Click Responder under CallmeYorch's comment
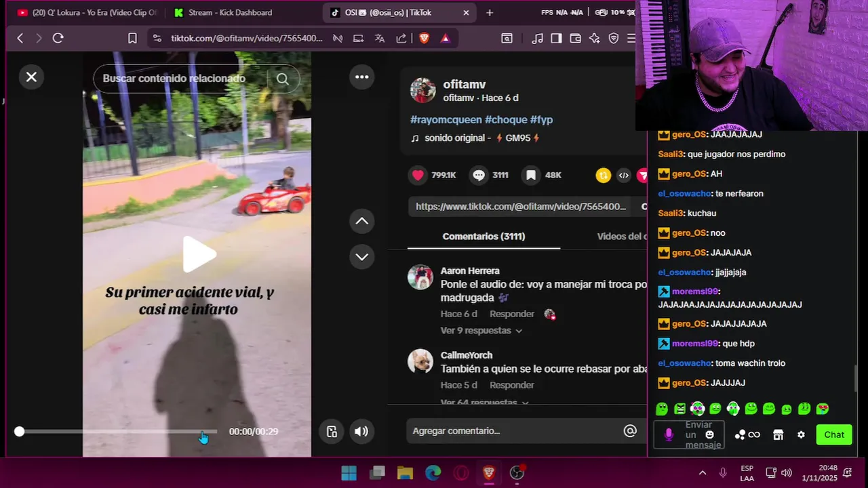 tap(512, 385)
